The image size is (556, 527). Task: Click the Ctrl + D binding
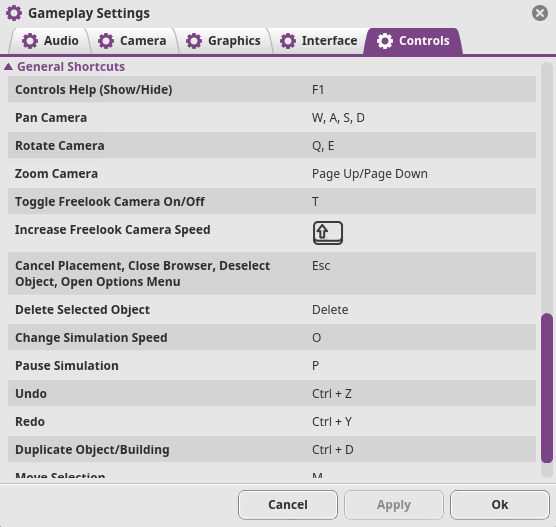point(333,450)
